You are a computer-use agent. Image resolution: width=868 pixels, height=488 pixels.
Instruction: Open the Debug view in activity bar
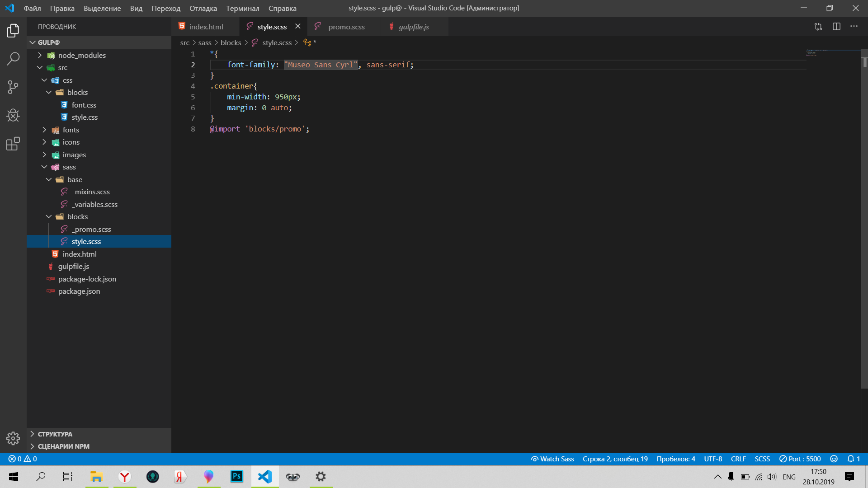pyautogui.click(x=13, y=115)
